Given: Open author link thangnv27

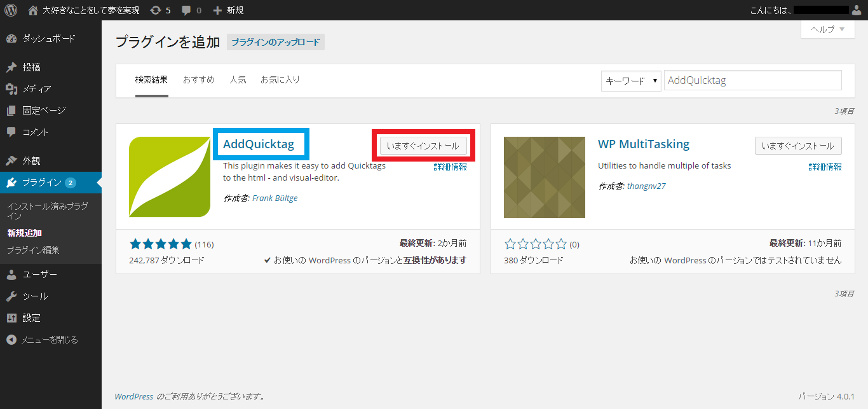Looking at the screenshot, I should coord(646,186).
